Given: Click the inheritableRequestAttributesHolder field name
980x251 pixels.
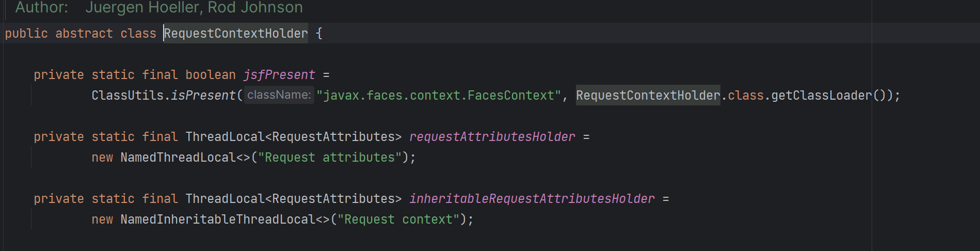Looking at the screenshot, I should (x=532, y=199).
